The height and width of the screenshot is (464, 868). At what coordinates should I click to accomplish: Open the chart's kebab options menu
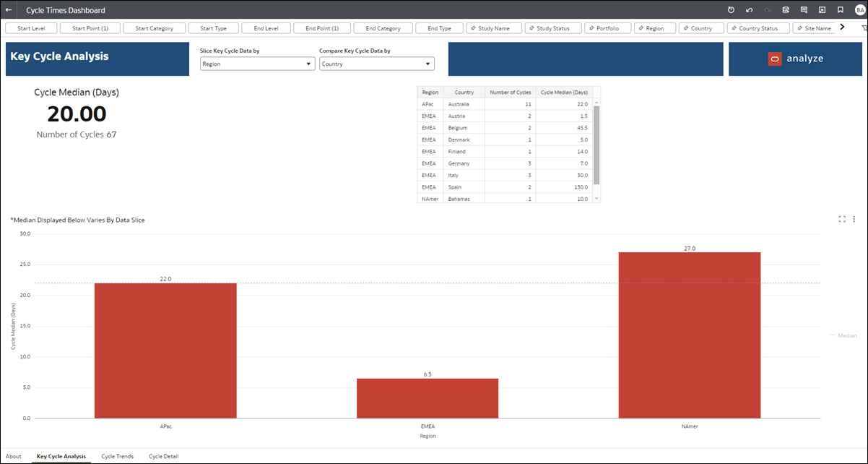pos(854,218)
